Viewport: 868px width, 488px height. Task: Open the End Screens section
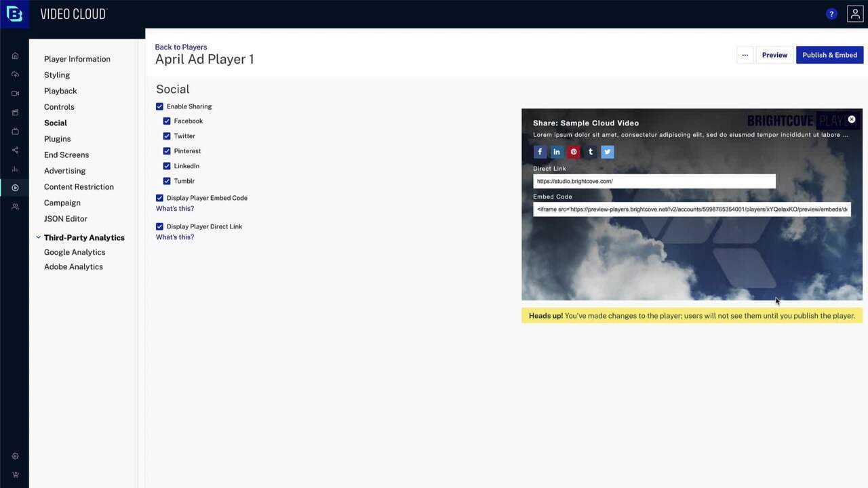pos(66,155)
